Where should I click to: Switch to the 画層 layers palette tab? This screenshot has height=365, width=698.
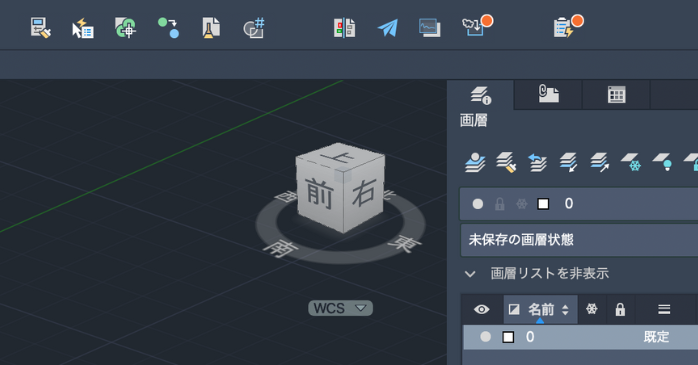480,95
